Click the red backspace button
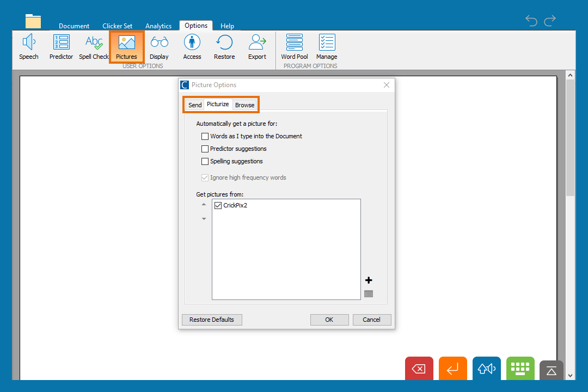The height and width of the screenshot is (392, 588). [419, 369]
